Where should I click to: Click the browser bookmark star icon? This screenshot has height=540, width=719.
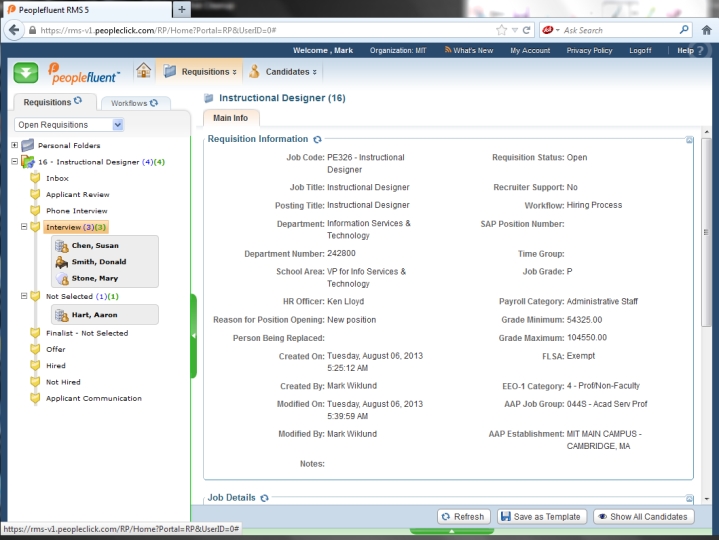click(501, 30)
